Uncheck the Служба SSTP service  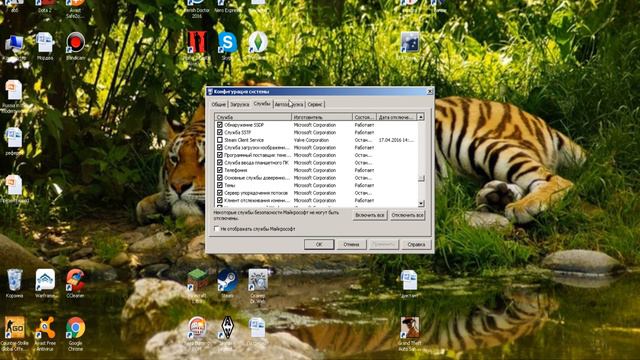[x=220, y=132]
